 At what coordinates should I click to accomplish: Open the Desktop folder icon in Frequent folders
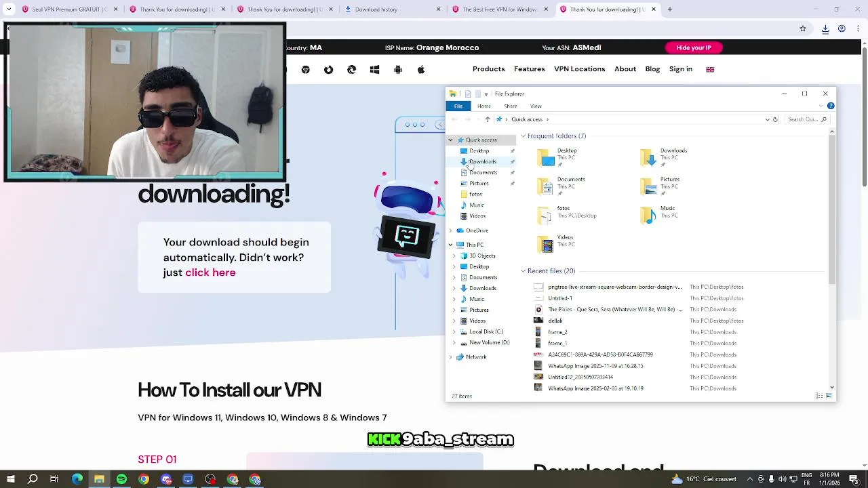546,157
